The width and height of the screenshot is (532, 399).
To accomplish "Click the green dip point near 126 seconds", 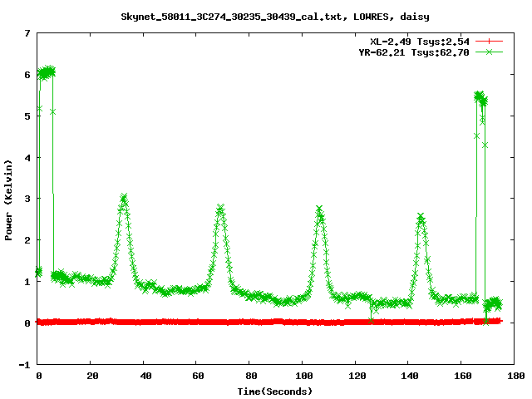I will (371, 320).
